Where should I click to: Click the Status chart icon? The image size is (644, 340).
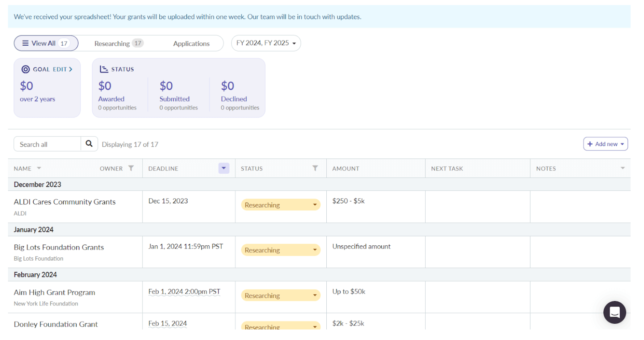click(x=104, y=69)
